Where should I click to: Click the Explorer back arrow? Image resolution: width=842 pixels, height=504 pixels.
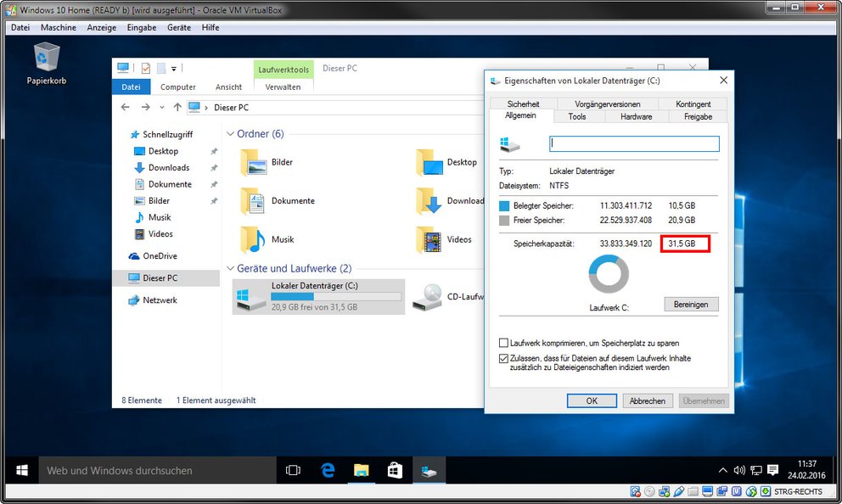(125, 108)
